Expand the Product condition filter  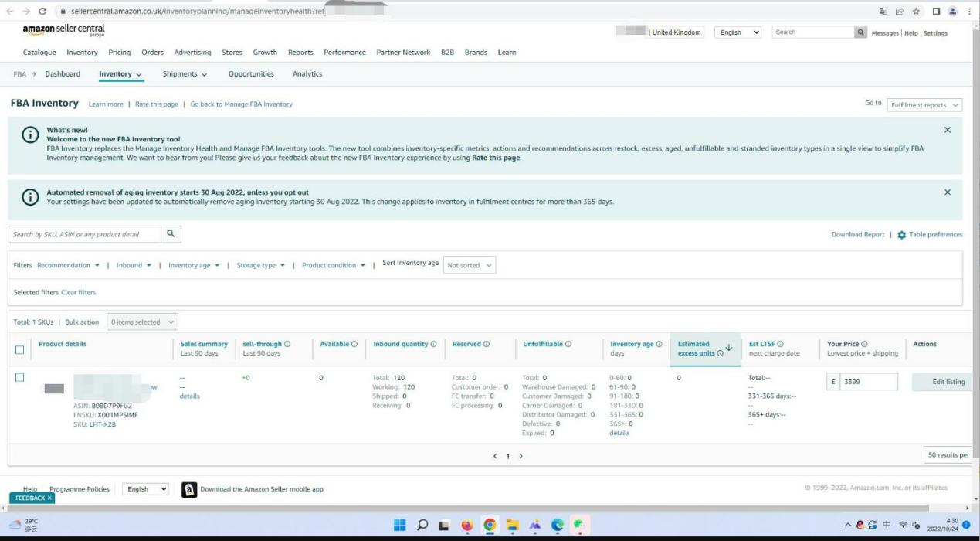333,265
